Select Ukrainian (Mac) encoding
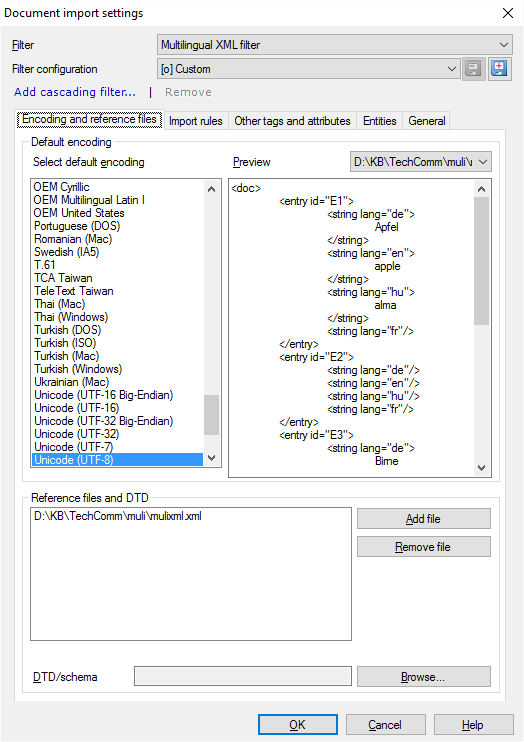The image size is (524, 742). point(117,382)
